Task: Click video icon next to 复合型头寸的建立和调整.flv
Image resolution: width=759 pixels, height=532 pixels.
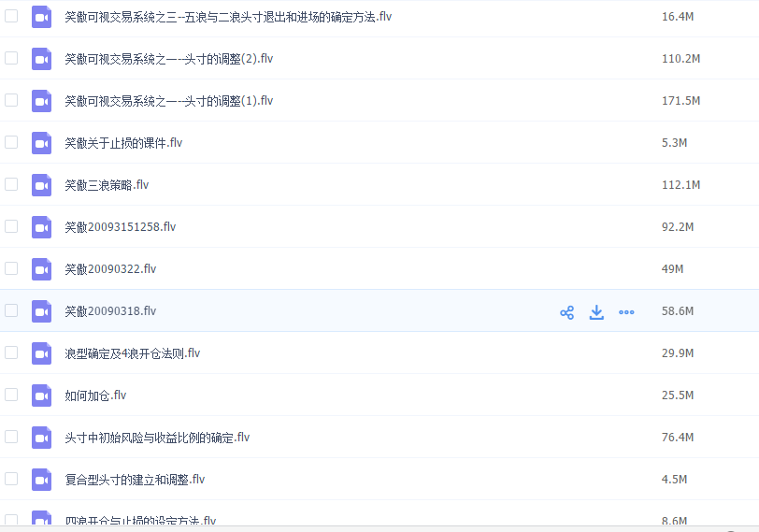Action: point(41,480)
